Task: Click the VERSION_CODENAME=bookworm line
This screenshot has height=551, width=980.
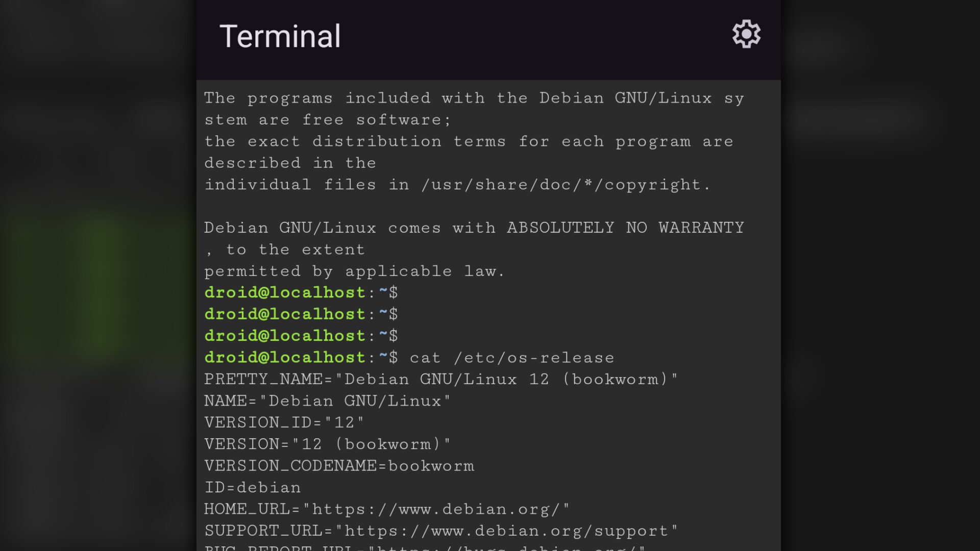Action: (339, 466)
